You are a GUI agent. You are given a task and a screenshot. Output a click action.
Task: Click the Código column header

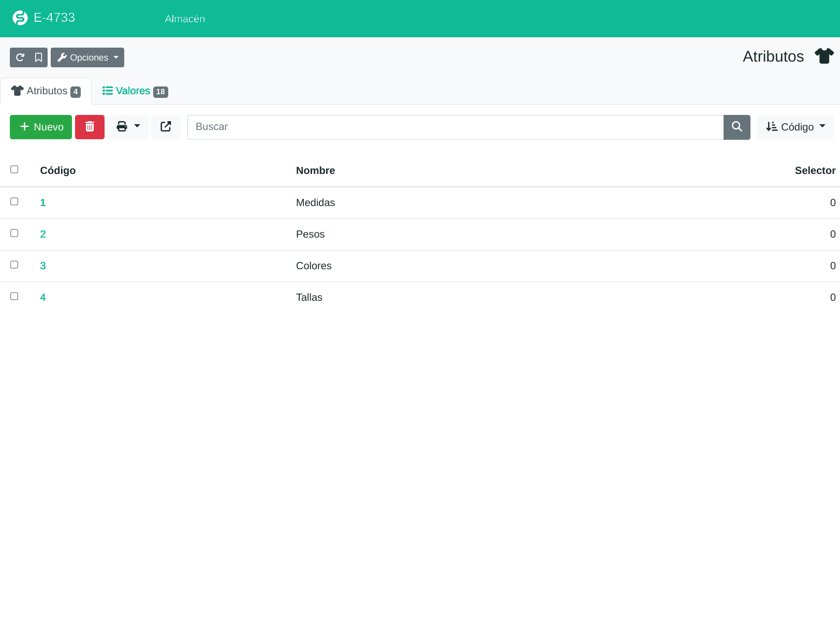click(x=58, y=170)
